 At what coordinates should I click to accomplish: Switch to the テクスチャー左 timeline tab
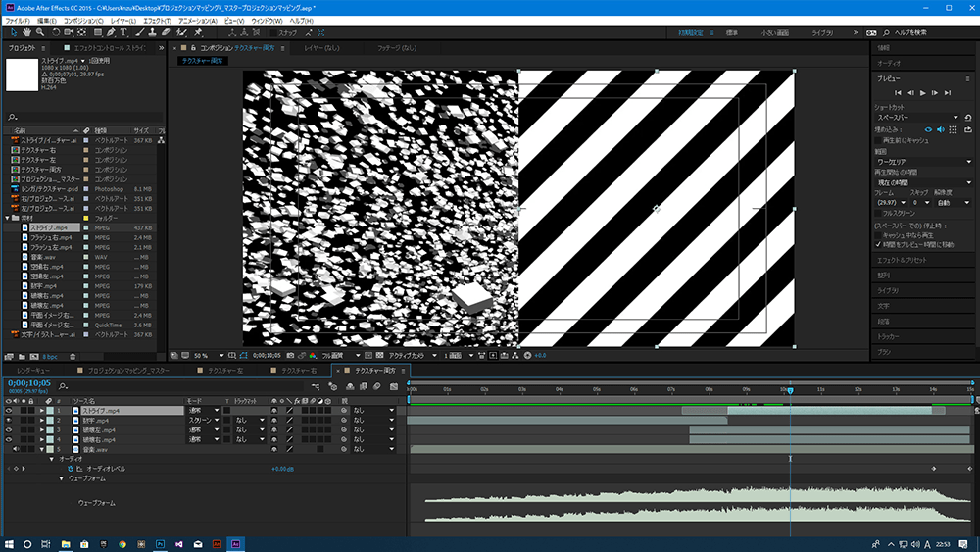pos(225,372)
